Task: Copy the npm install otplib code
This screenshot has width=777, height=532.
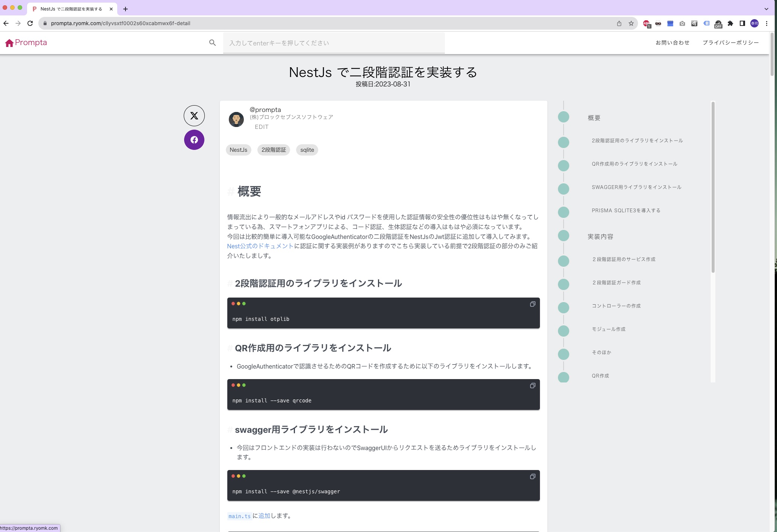Action: (x=532, y=304)
